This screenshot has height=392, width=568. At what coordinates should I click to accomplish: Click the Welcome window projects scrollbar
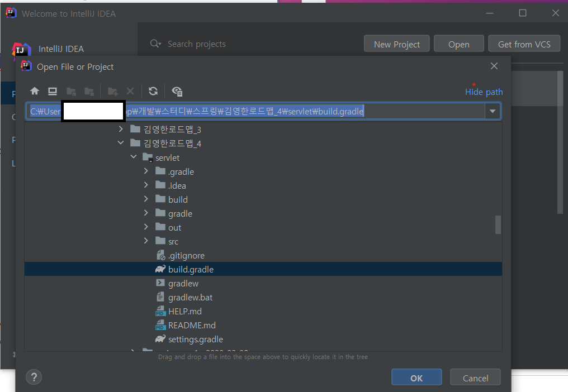(560, 142)
